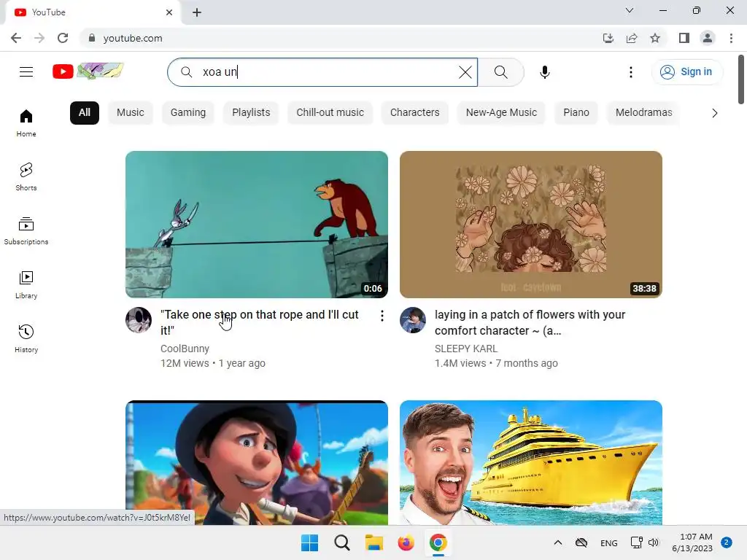Open Subscriptions in the sidebar
747x560 pixels.
pyautogui.click(x=26, y=230)
